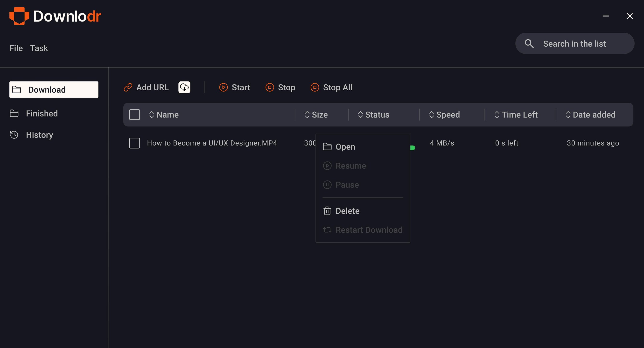
Task: Click the Stop All icon
Action: pyautogui.click(x=315, y=87)
